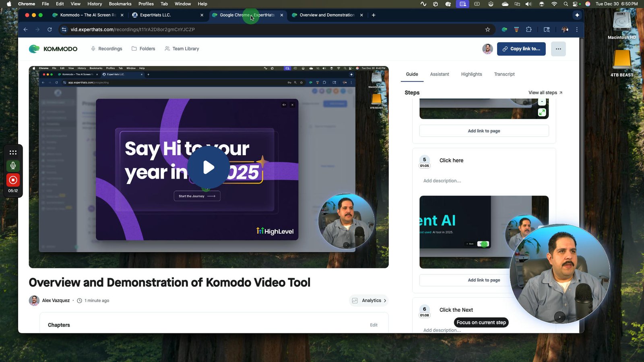This screenshot has width=644, height=362.
Task: Jump to 01:05 timestamp of step 5
Action: pos(424,166)
